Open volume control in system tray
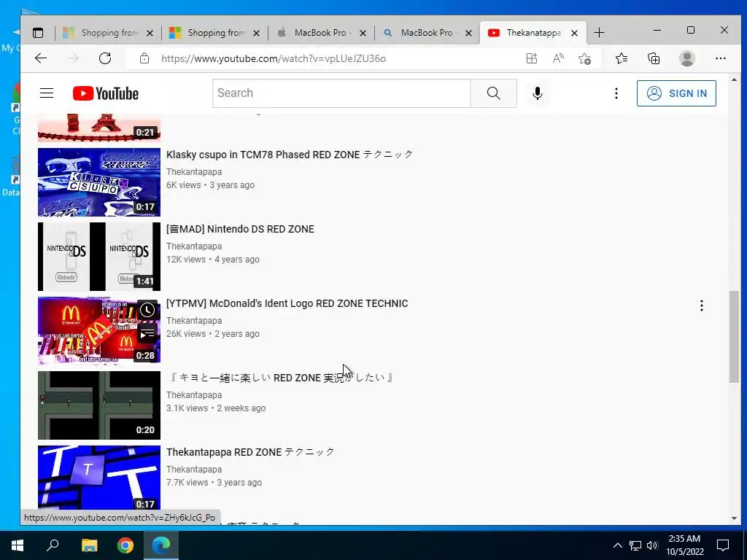Viewport: 747px width, 560px height. 652,545
